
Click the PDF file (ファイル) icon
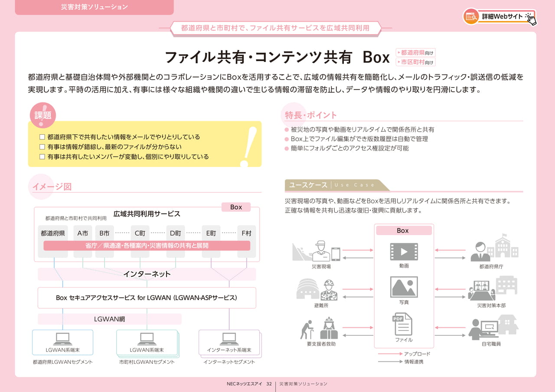[403, 324]
